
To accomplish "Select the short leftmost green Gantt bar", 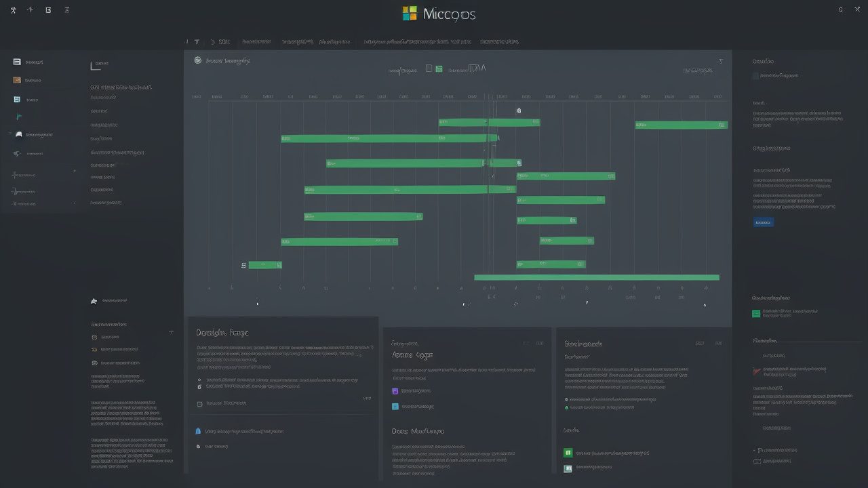I will coord(265,265).
